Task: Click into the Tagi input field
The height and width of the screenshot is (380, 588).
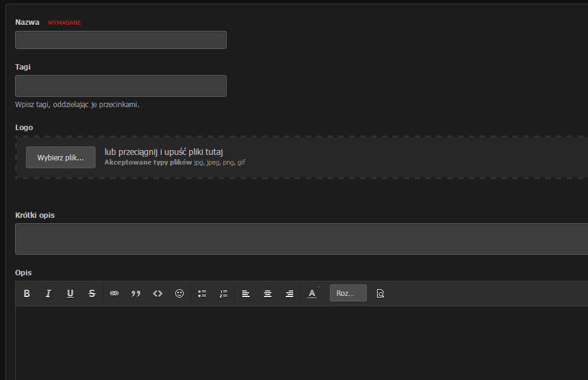Action: [x=121, y=86]
